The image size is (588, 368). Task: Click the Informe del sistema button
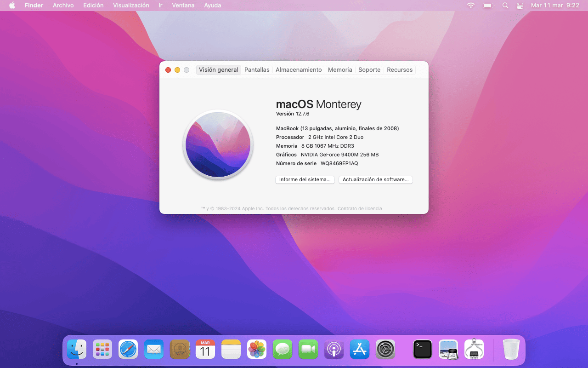click(305, 180)
